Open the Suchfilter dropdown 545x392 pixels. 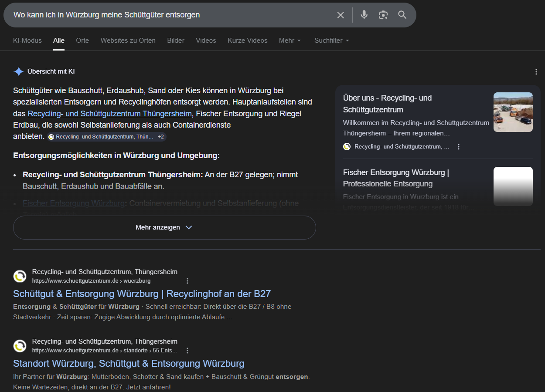click(x=331, y=40)
